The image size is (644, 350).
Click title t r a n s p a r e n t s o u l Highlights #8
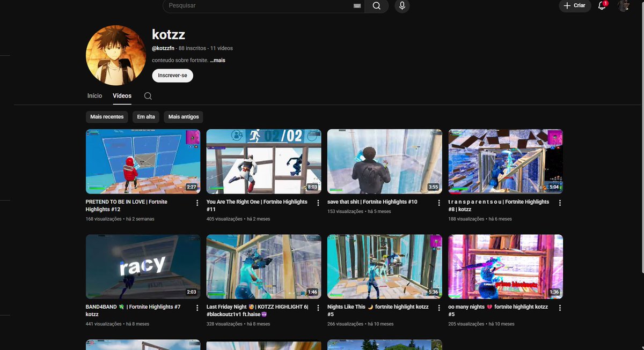pyautogui.click(x=499, y=206)
